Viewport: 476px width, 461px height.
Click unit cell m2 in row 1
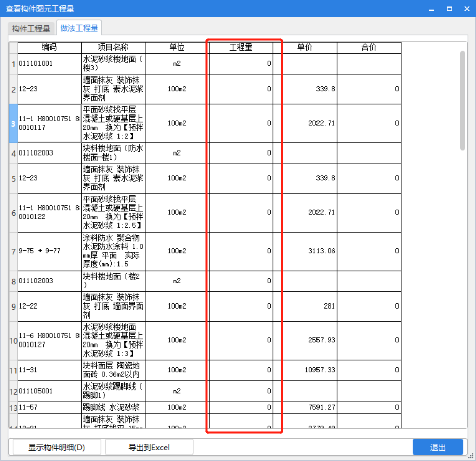click(177, 64)
